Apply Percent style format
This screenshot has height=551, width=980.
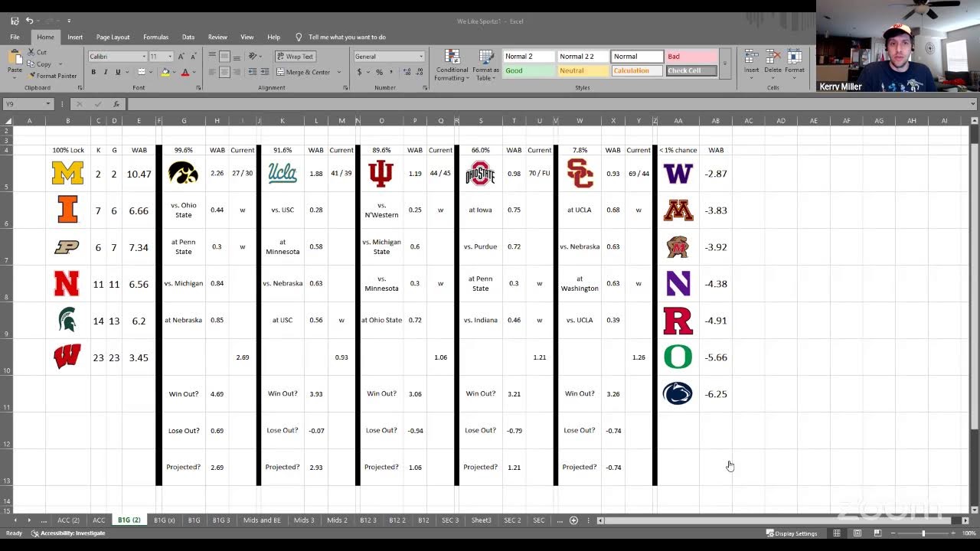point(379,72)
